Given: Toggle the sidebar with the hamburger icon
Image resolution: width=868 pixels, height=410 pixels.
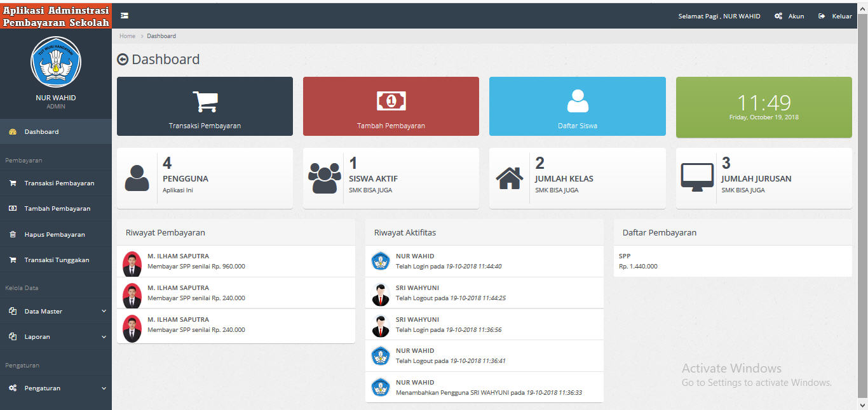Looking at the screenshot, I should 124,15.
